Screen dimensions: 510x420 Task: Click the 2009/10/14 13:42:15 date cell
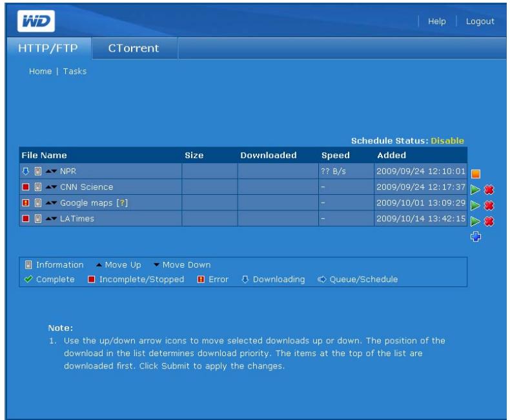[x=421, y=219]
